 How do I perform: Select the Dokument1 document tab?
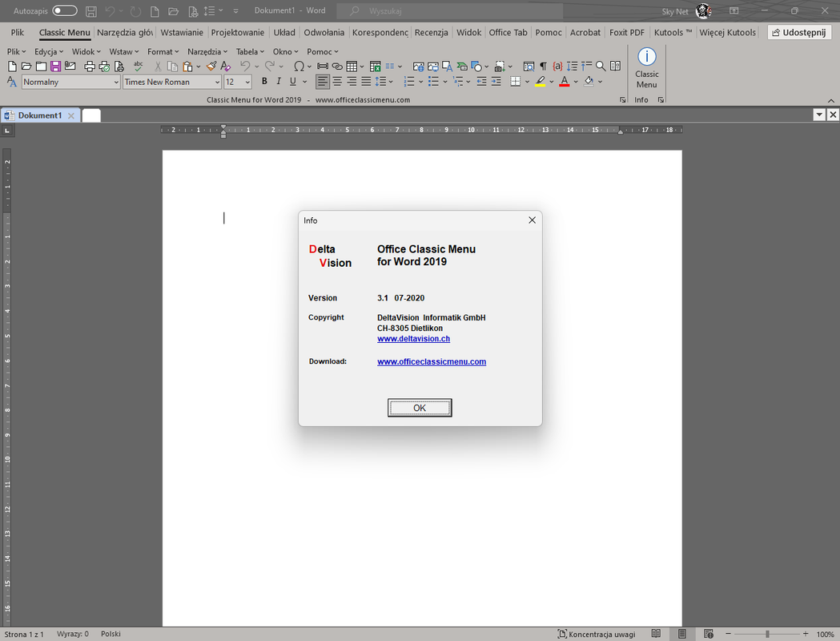(40, 115)
